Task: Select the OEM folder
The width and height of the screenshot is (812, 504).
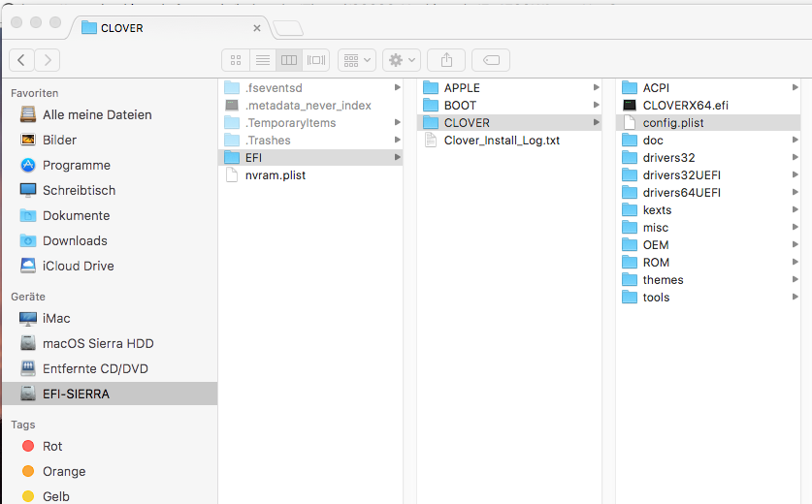Action: pyautogui.click(x=708, y=245)
